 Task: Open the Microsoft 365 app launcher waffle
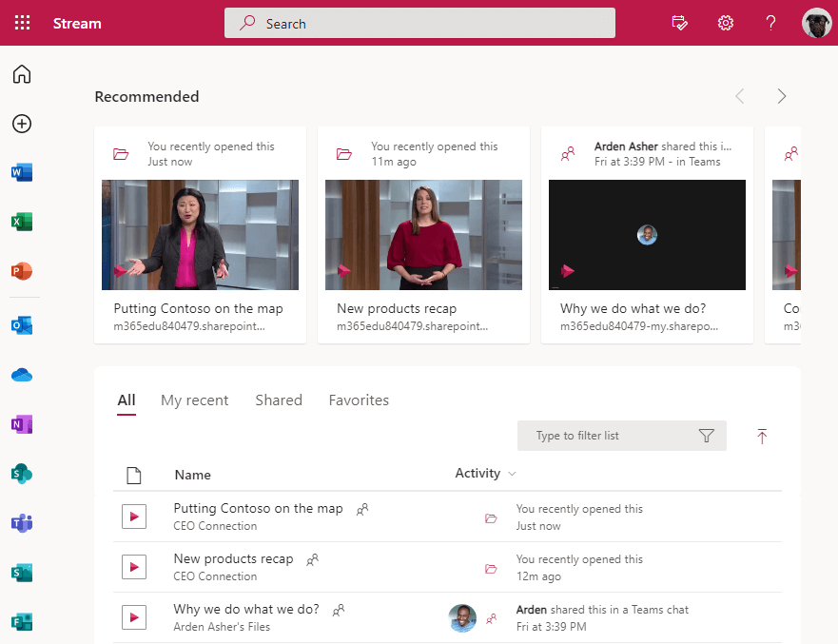tap(21, 22)
